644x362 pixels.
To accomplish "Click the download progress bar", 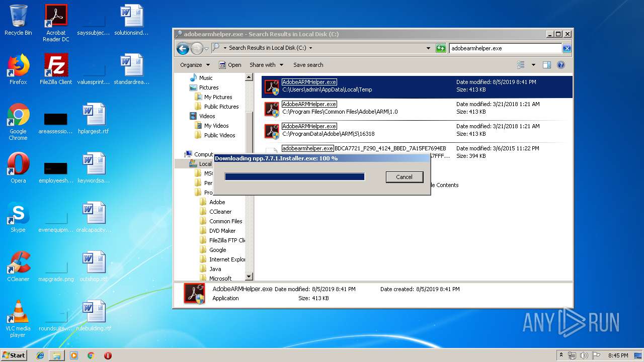I will (294, 177).
